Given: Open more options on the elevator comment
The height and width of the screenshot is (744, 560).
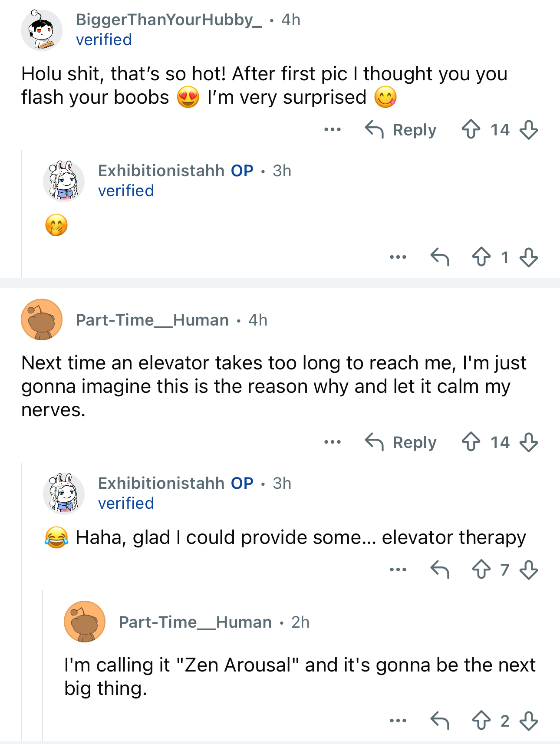Looking at the screenshot, I should pyautogui.click(x=333, y=442).
